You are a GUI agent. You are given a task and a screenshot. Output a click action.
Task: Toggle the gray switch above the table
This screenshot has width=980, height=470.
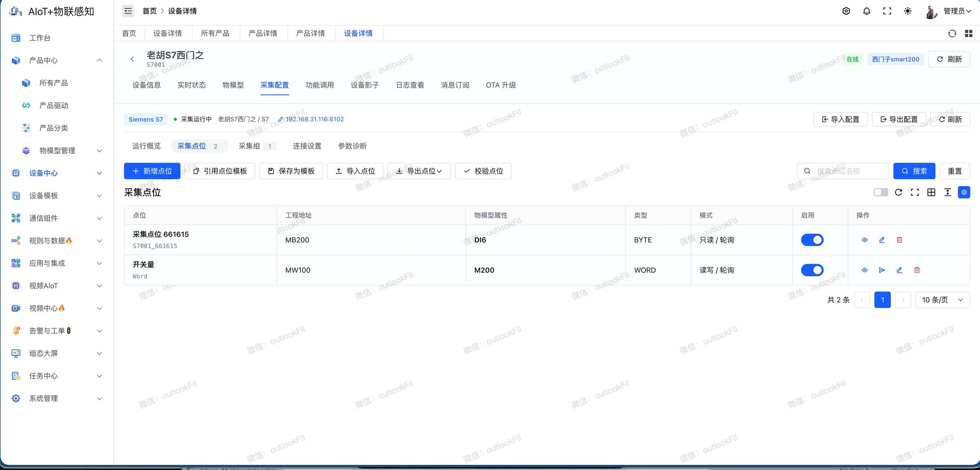click(881, 192)
